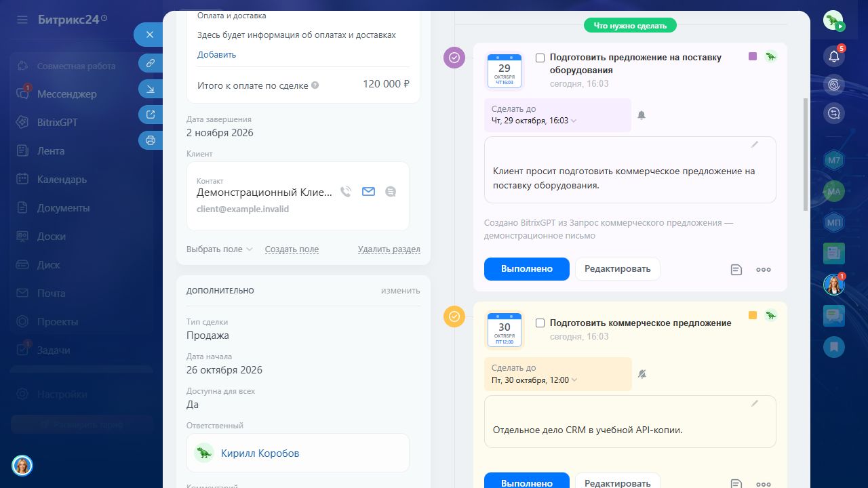868x488 pixels.
Task: Pick yellow color marker on second task
Action: click(753, 316)
